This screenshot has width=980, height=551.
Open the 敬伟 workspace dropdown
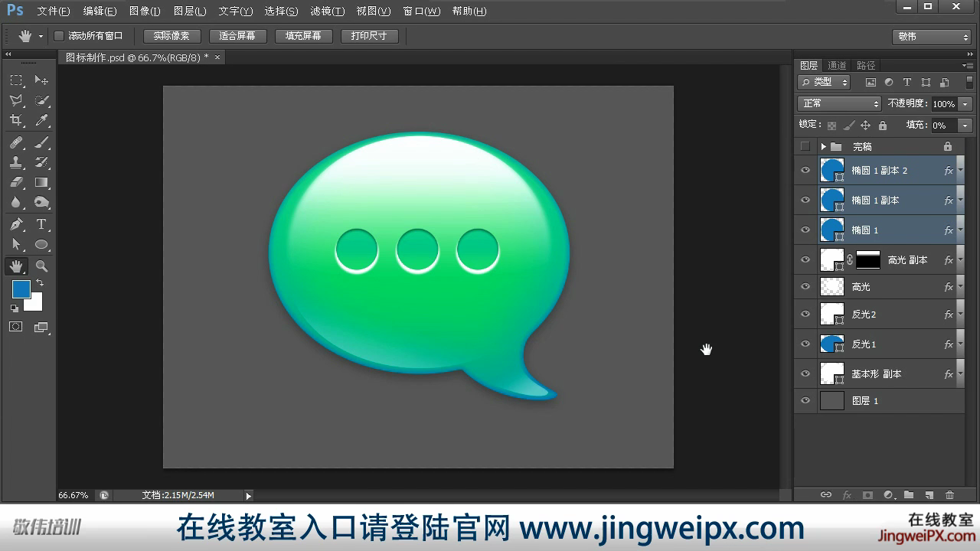coord(933,36)
